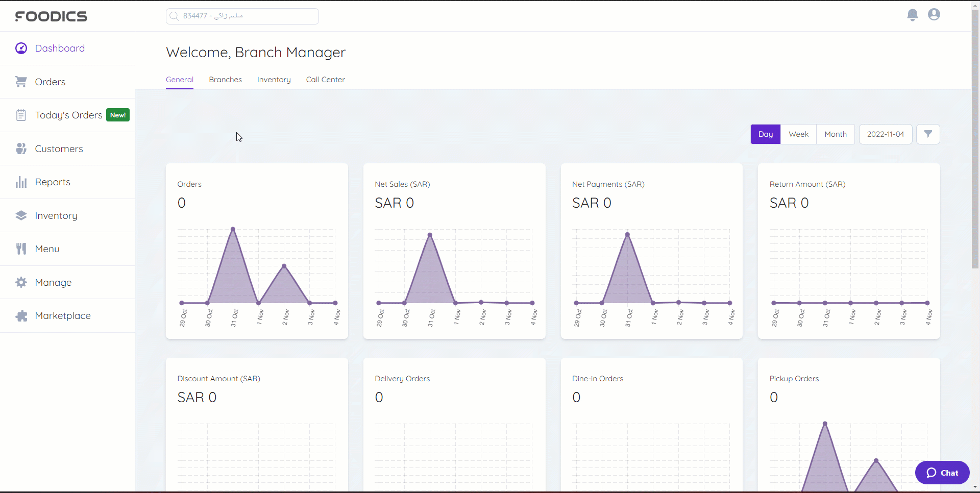Open the Call Center tab
Image resolution: width=980 pixels, height=493 pixels.
coord(325,80)
